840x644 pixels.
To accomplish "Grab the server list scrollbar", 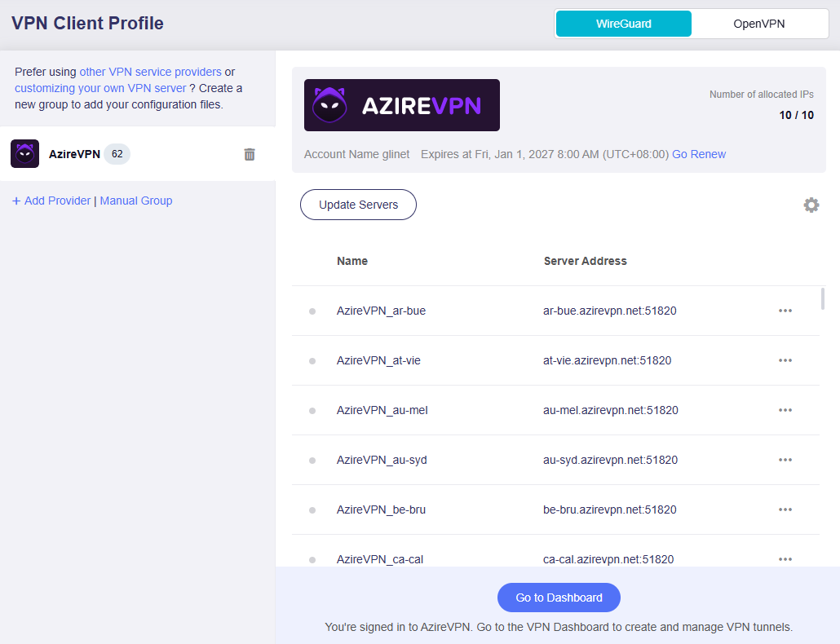I will click(823, 298).
